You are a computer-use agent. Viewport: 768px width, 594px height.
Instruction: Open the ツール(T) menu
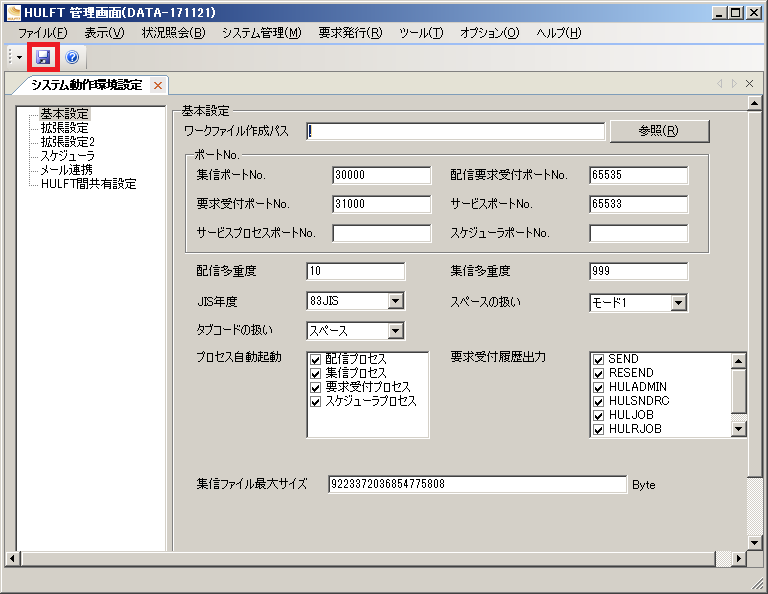pyautogui.click(x=421, y=33)
